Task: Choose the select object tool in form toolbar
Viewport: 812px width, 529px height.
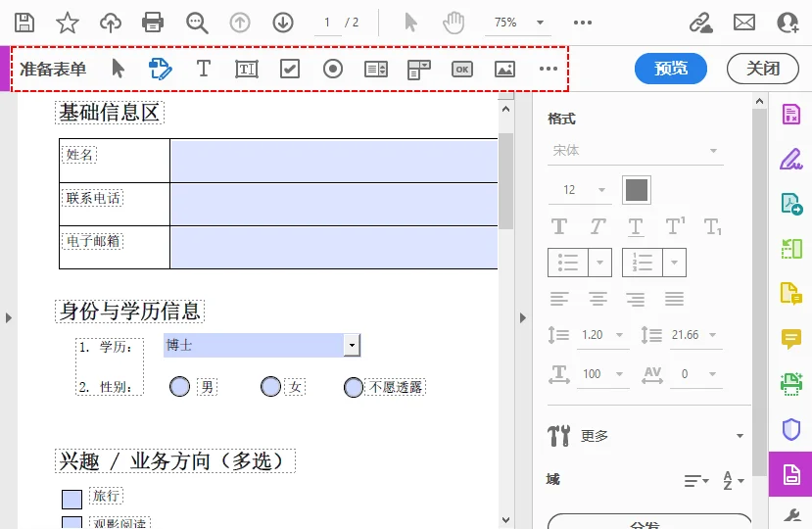Action: coord(119,69)
